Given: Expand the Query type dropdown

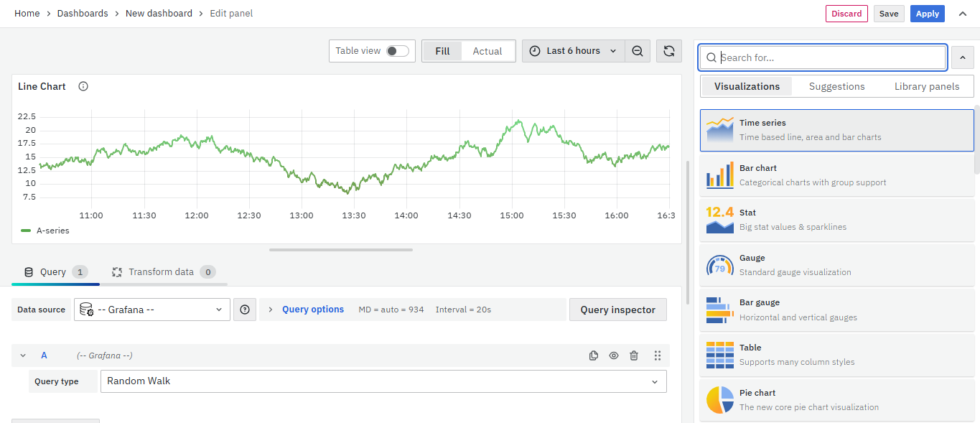Looking at the screenshot, I should coord(383,381).
